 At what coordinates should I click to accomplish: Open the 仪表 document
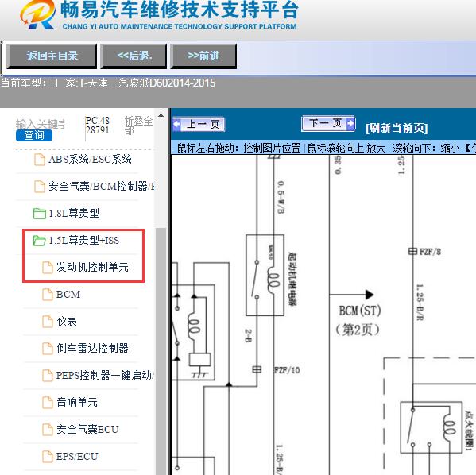click(x=67, y=321)
